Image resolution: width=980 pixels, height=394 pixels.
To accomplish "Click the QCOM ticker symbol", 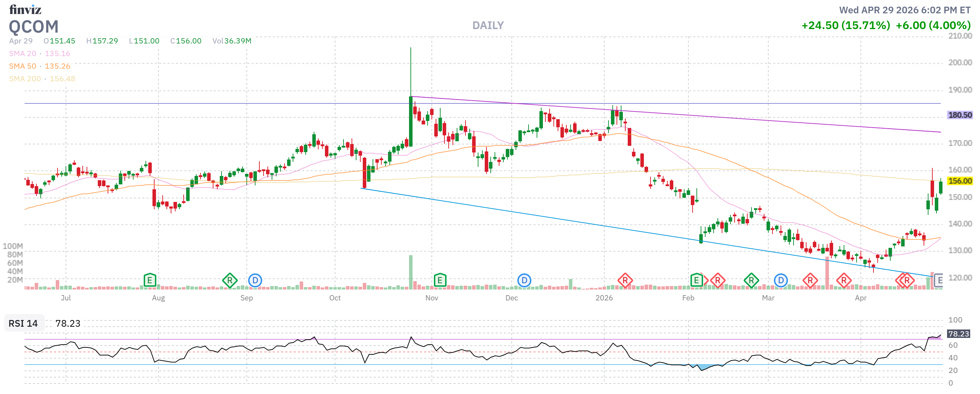I will tap(34, 27).
